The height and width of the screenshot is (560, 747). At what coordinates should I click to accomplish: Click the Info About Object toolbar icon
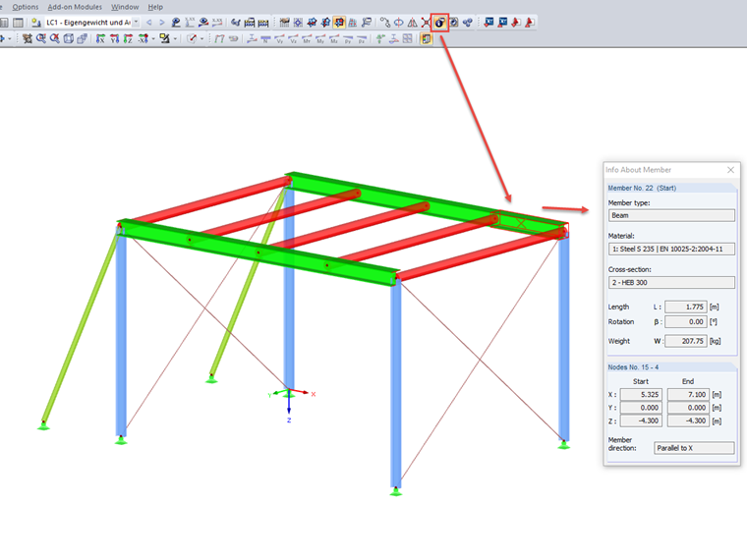coord(439,23)
